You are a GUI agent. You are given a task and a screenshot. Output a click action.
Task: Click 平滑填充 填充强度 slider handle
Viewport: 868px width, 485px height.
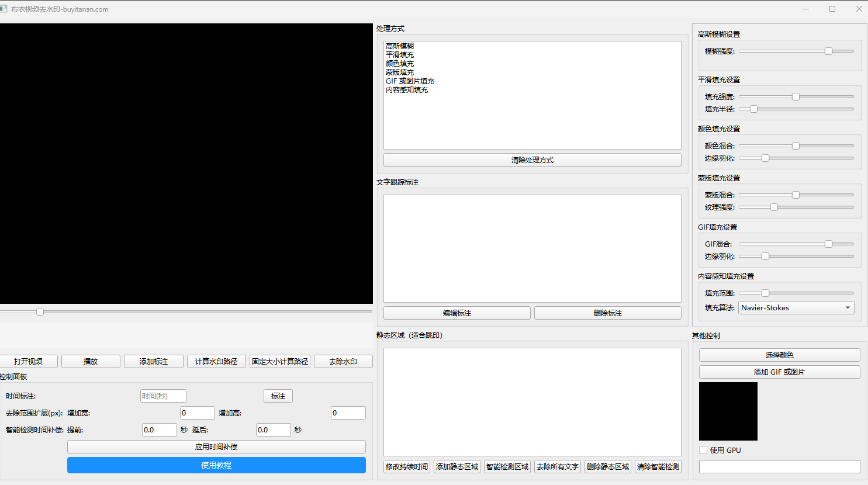click(x=796, y=97)
